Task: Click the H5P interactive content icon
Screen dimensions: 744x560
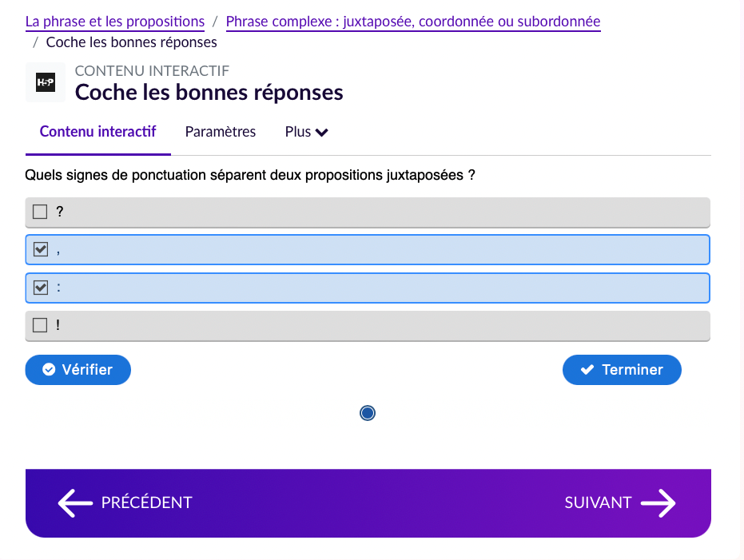Action: [x=46, y=82]
